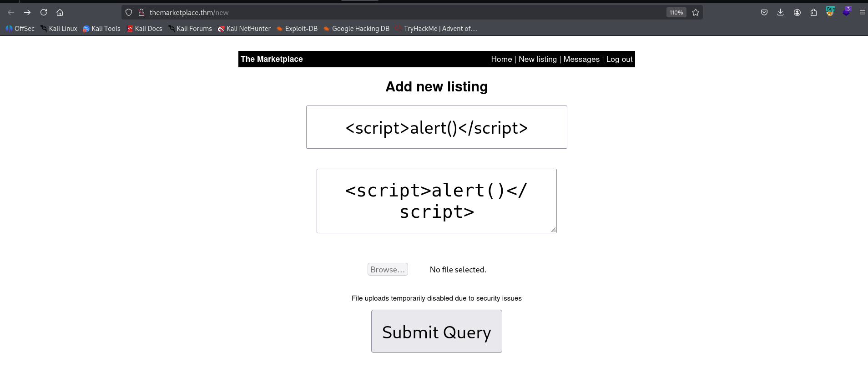Open the OffSec bookmark
Screen dimensions: 868x372
20,29
